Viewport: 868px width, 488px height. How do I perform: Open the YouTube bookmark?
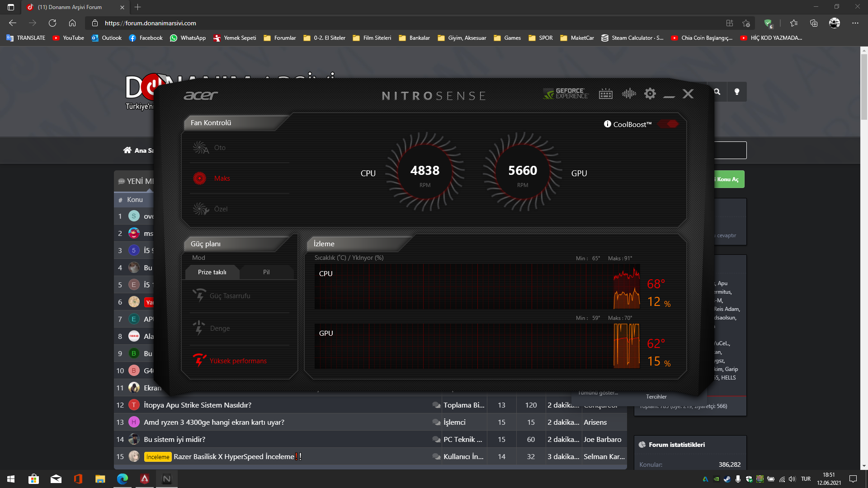click(x=68, y=38)
